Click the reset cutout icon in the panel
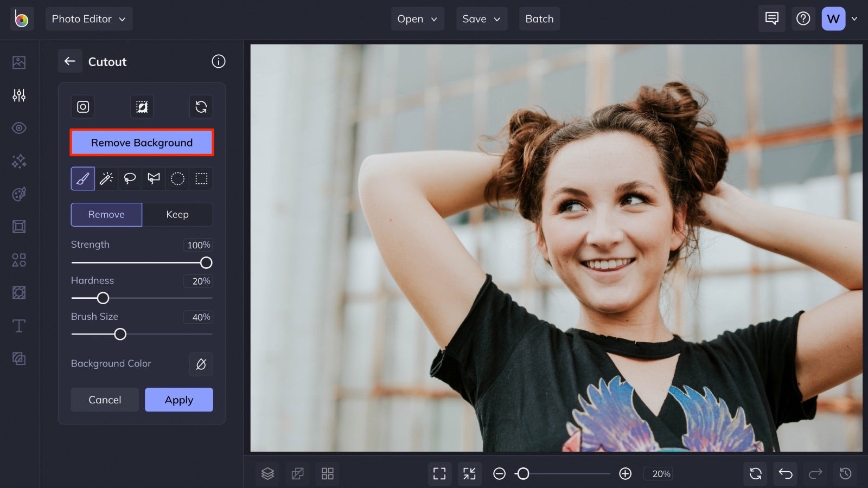Screen dimensions: 868x488 click(201, 106)
